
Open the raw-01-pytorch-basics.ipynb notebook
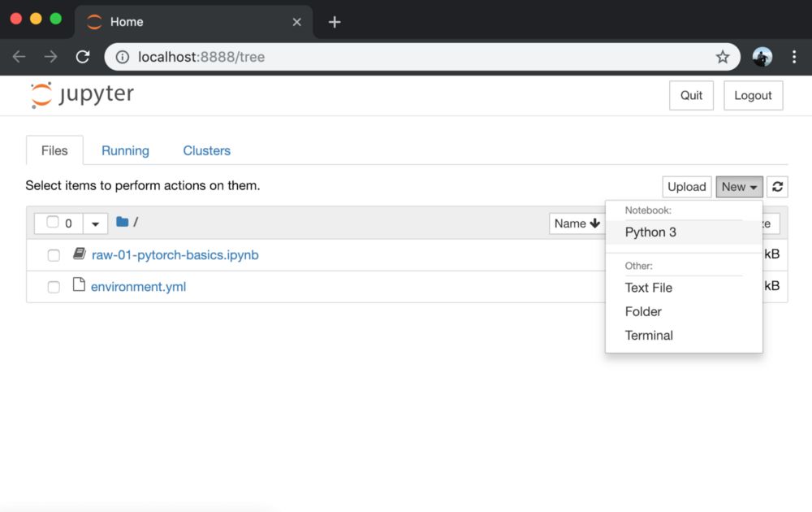[x=175, y=255]
